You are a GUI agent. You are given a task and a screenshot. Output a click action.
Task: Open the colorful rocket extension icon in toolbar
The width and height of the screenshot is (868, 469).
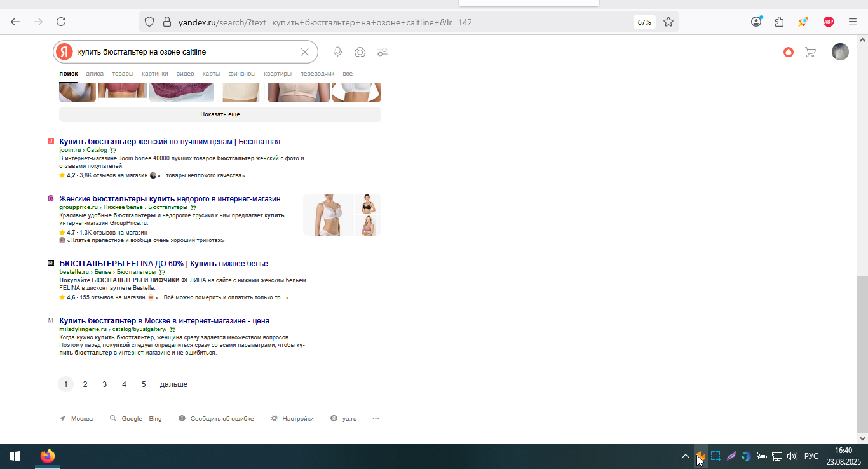pos(804,22)
